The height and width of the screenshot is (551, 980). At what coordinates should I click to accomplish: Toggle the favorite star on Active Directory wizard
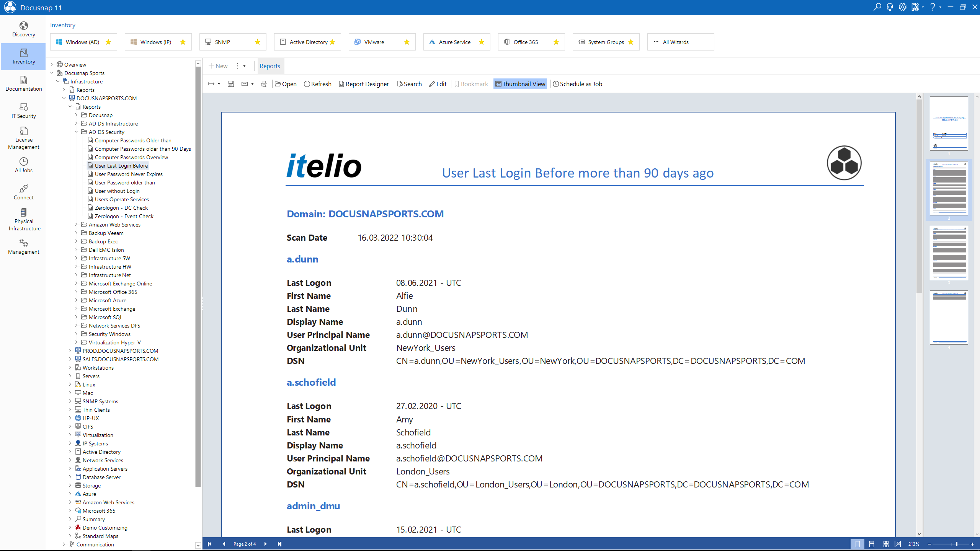(332, 42)
